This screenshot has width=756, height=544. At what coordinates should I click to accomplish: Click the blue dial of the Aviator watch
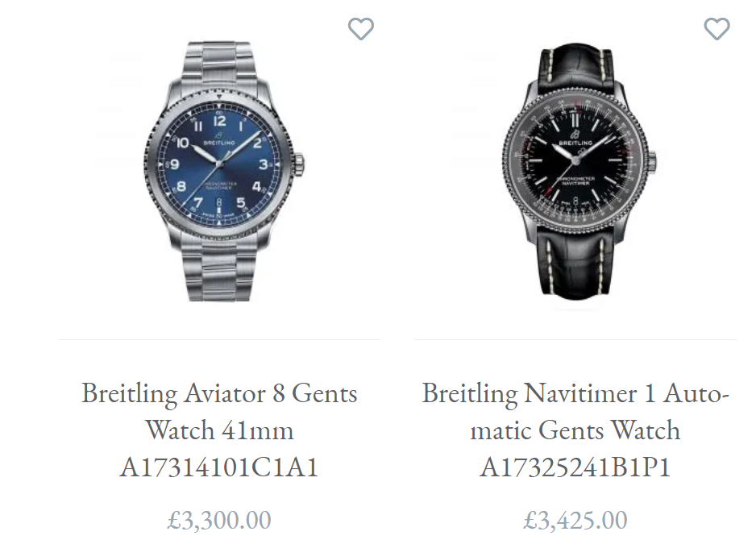click(x=219, y=164)
